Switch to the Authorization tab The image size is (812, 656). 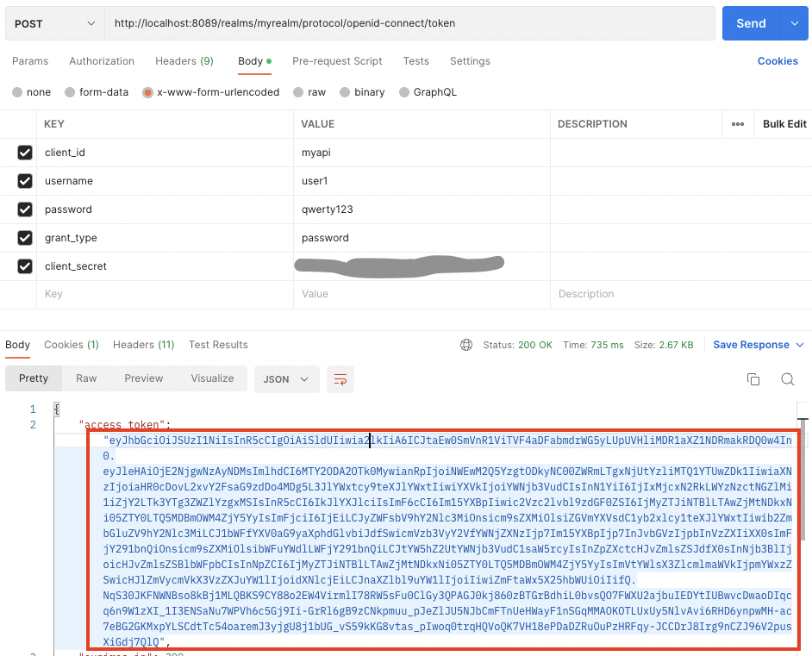click(x=102, y=61)
